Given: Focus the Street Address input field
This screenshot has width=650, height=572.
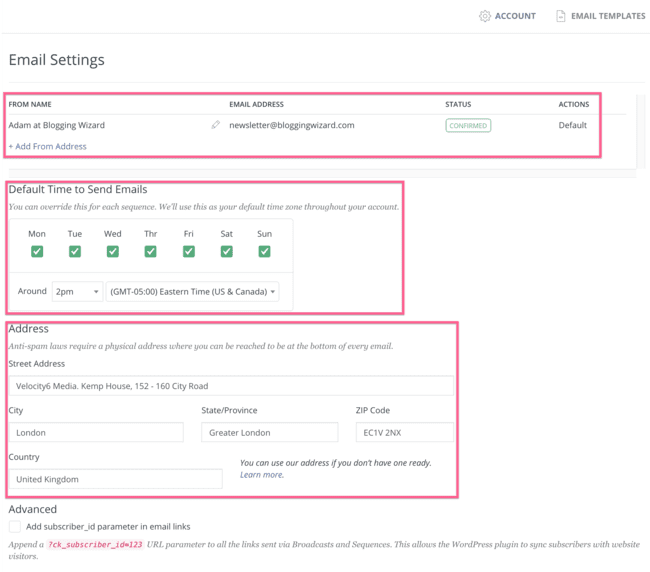Looking at the screenshot, I should [231, 386].
